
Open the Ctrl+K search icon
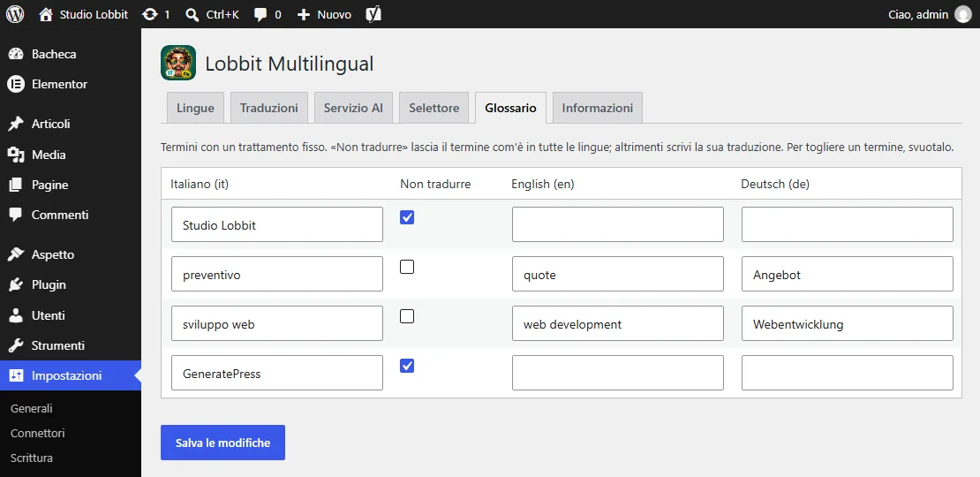(x=192, y=14)
